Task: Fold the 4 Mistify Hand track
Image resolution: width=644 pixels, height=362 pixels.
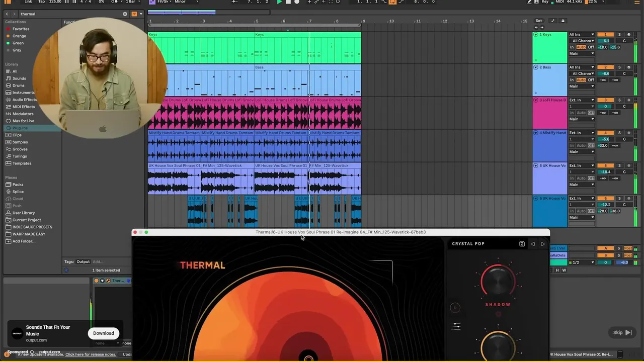Action: coord(536,133)
